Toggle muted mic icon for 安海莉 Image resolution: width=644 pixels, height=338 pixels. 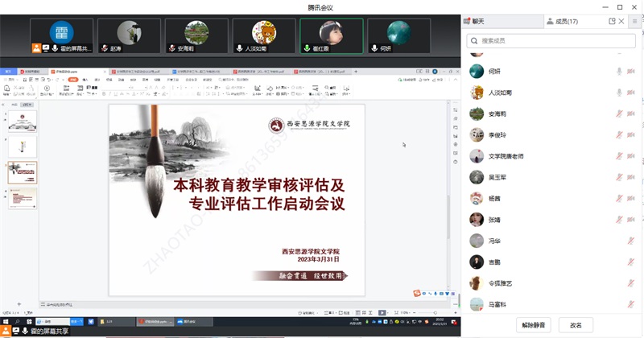click(619, 113)
